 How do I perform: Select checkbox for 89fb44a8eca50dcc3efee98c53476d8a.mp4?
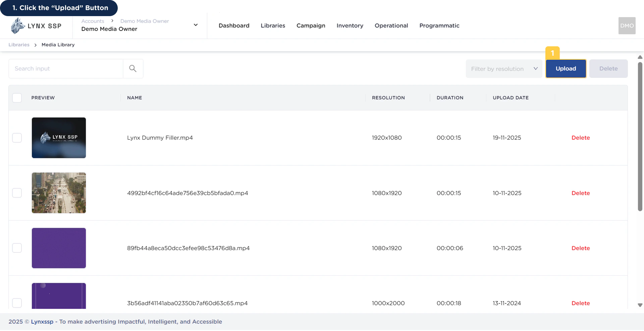click(17, 248)
